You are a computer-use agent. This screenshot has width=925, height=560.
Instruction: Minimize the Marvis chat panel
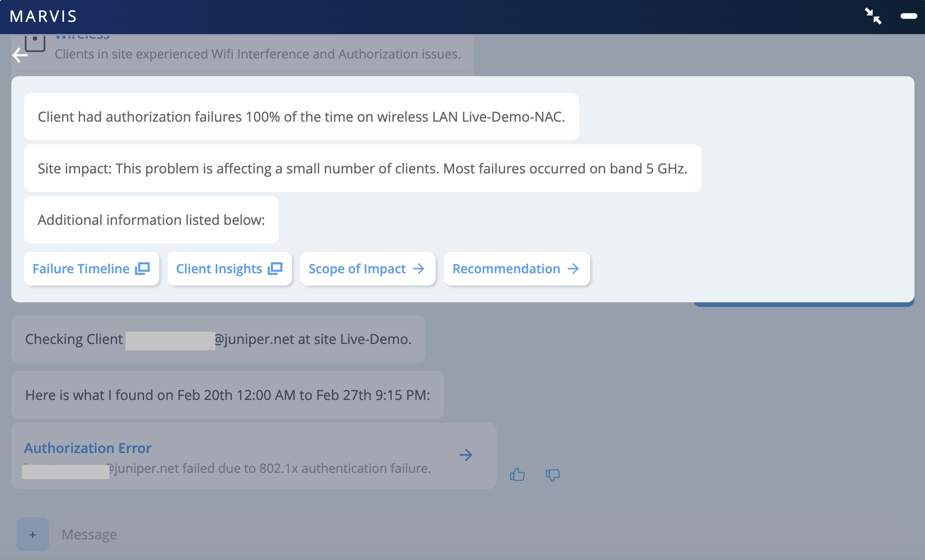[909, 16]
